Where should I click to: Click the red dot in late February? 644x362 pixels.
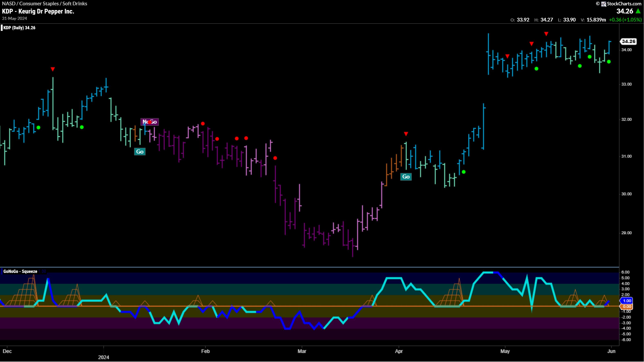click(275, 158)
